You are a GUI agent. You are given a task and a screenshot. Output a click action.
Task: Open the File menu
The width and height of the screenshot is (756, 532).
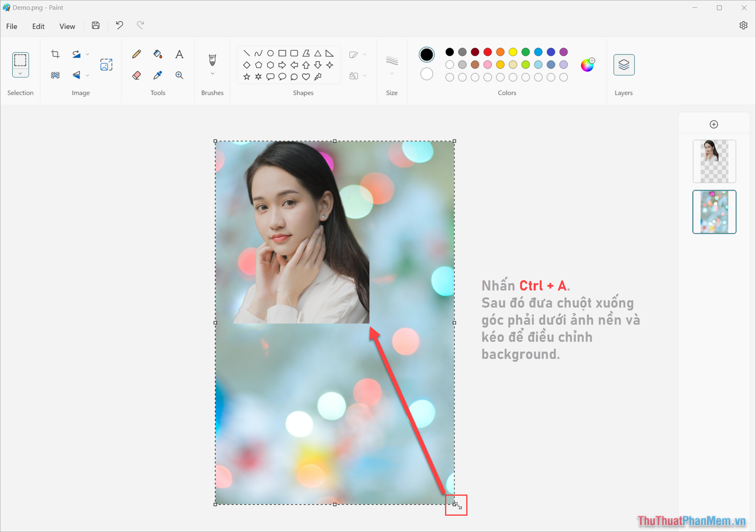click(x=11, y=26)
